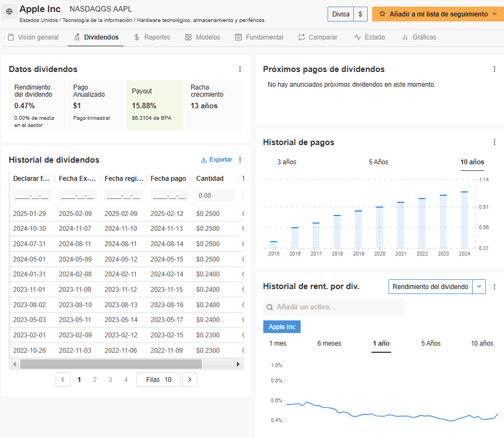Select the 10 años yield history range
This screenshot has width=504, height=438.
tap(482, 343)
